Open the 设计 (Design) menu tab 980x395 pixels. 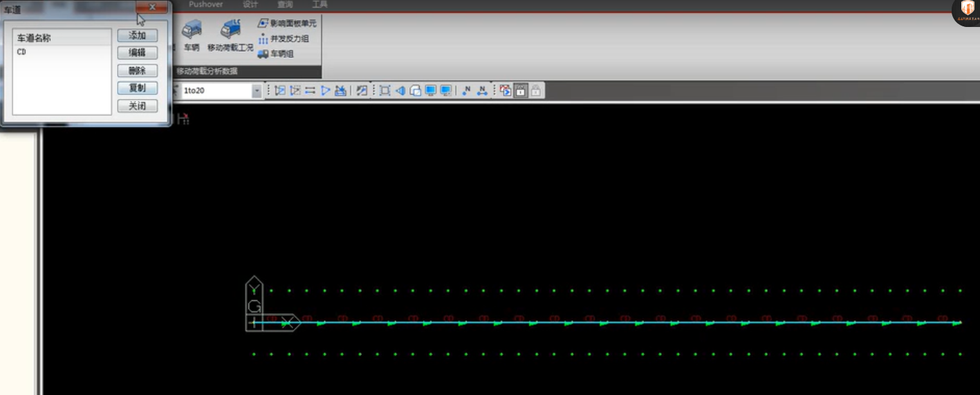pos(250,5)
